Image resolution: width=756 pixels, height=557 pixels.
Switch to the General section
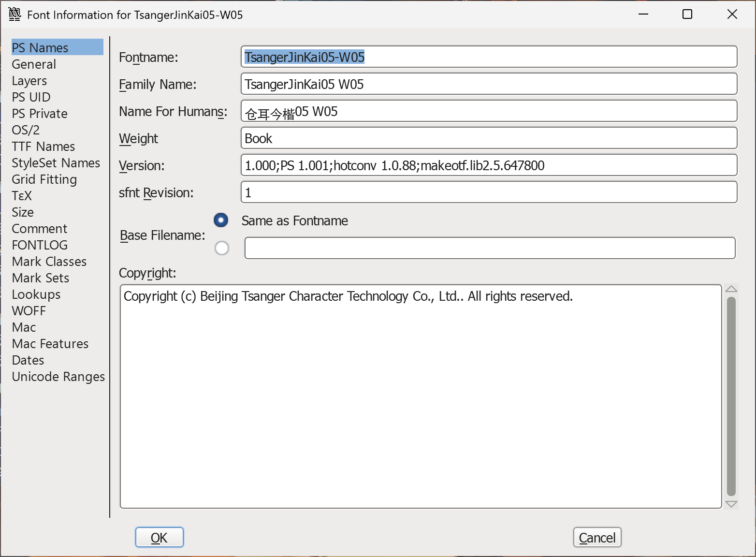click(34, 64)
